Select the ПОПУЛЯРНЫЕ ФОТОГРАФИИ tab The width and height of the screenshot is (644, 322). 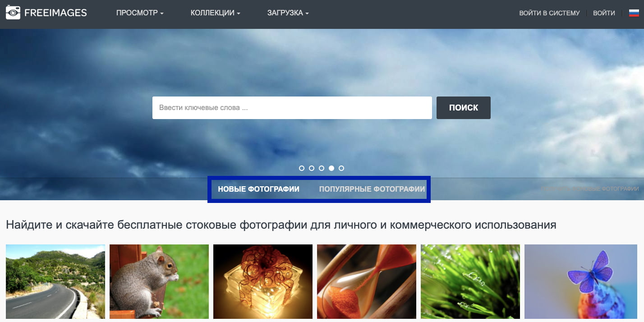pos(372,189)
